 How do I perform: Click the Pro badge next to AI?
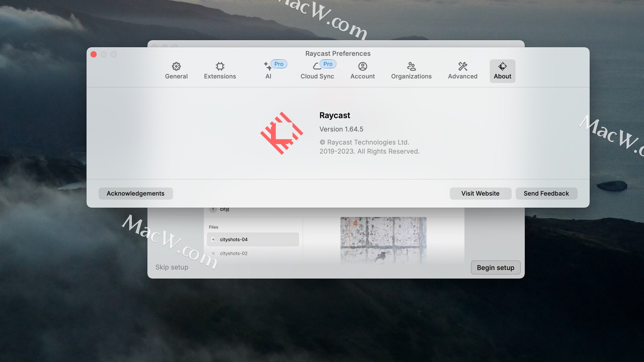(x=279, y=64)
